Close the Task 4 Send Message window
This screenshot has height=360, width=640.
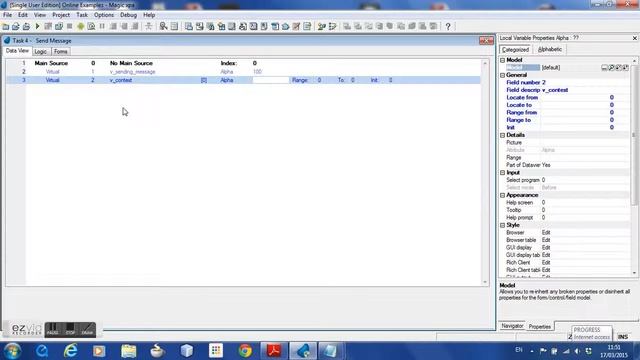(x=486, y=40)
